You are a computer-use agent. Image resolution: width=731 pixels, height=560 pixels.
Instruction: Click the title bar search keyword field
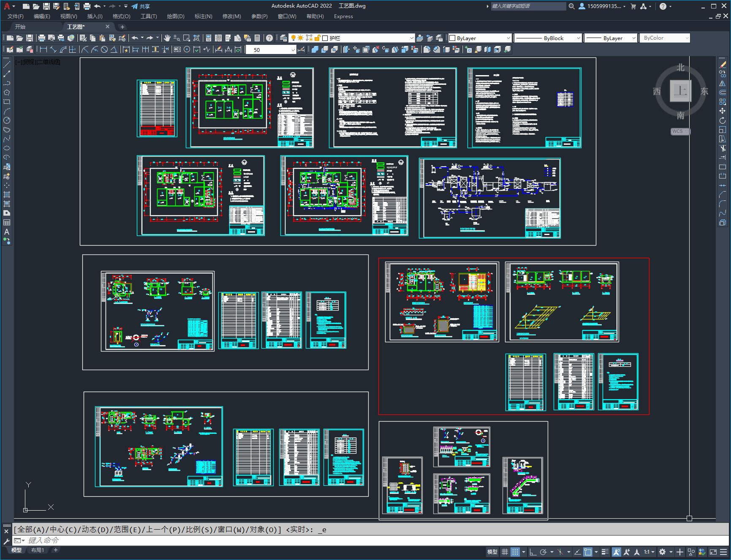click(528, 6)
